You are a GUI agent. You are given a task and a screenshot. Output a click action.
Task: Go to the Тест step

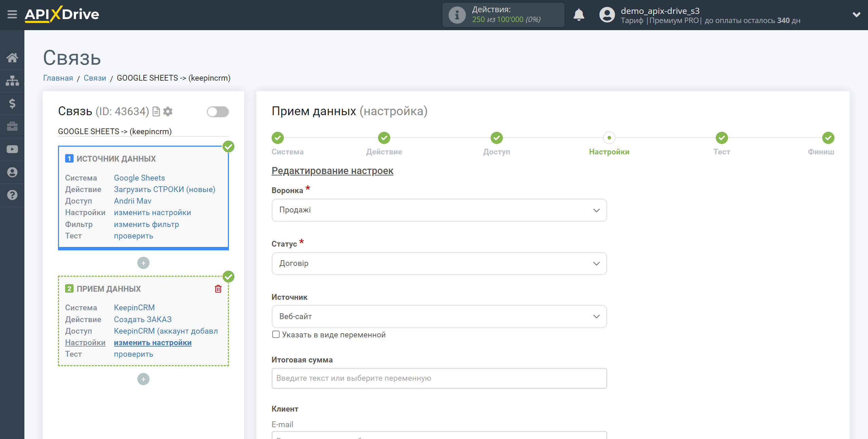click(x=722, y=138)
